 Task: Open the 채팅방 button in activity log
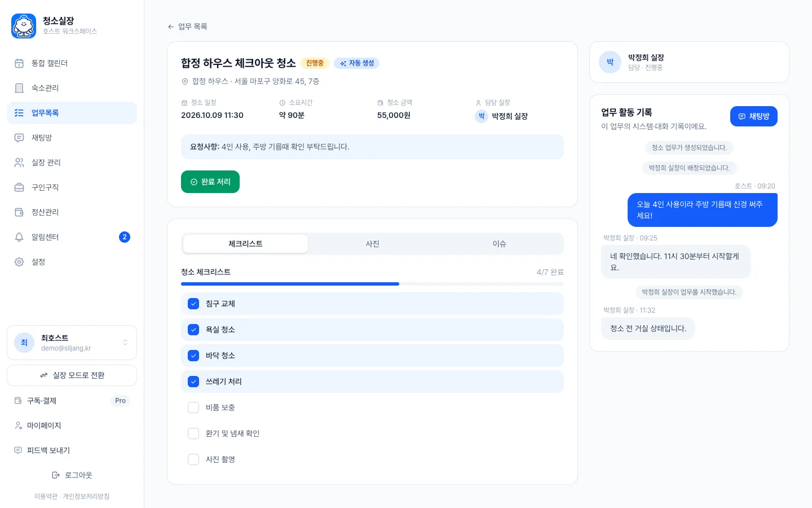(753, 116)
